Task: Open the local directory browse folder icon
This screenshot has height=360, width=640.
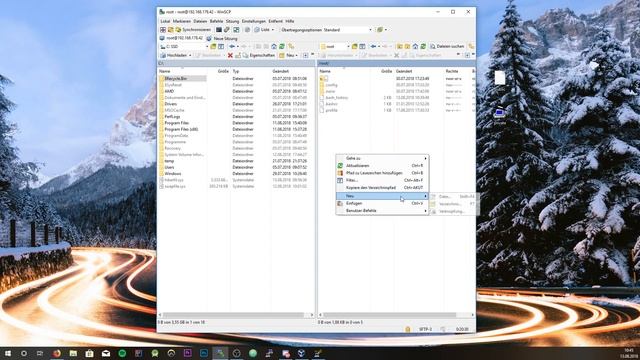Action: (213, 47)
